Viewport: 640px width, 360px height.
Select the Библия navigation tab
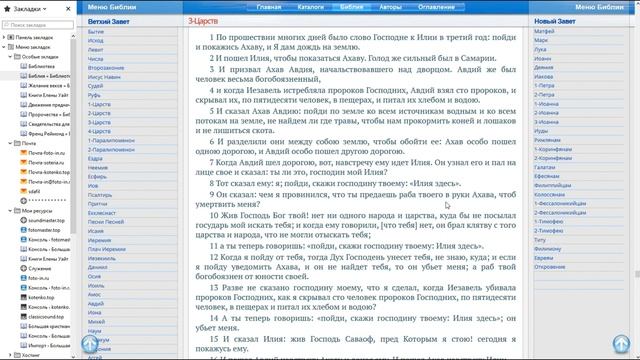[351, 7]
